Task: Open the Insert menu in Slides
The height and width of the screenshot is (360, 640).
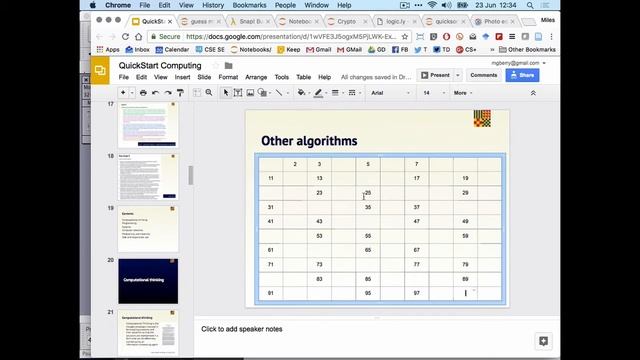Action: coord(182,77)
